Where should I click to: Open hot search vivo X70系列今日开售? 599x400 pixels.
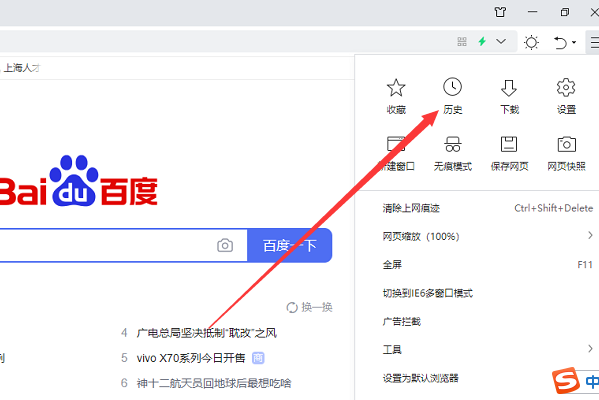191,358
